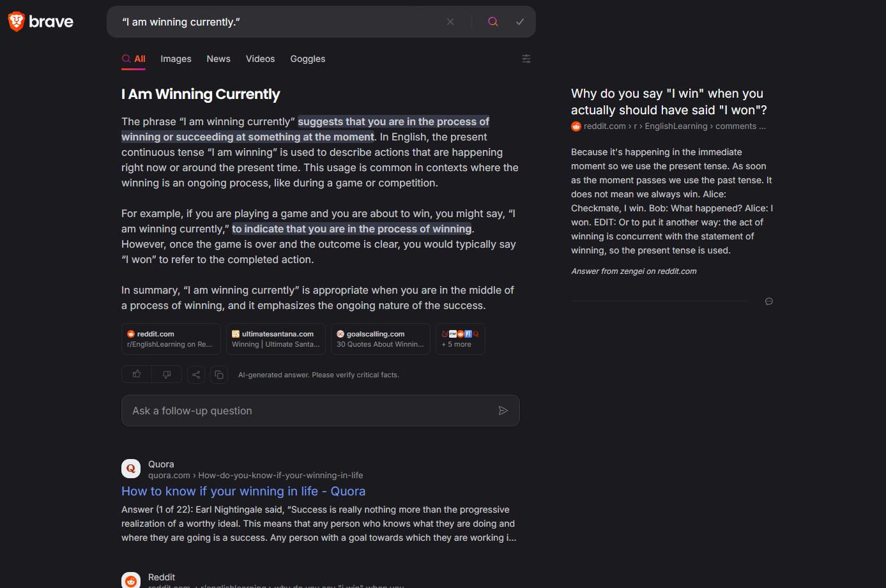
Task: Give the AI answer a thumbs down
Action: pyautogui.click(x=167, y=374)
